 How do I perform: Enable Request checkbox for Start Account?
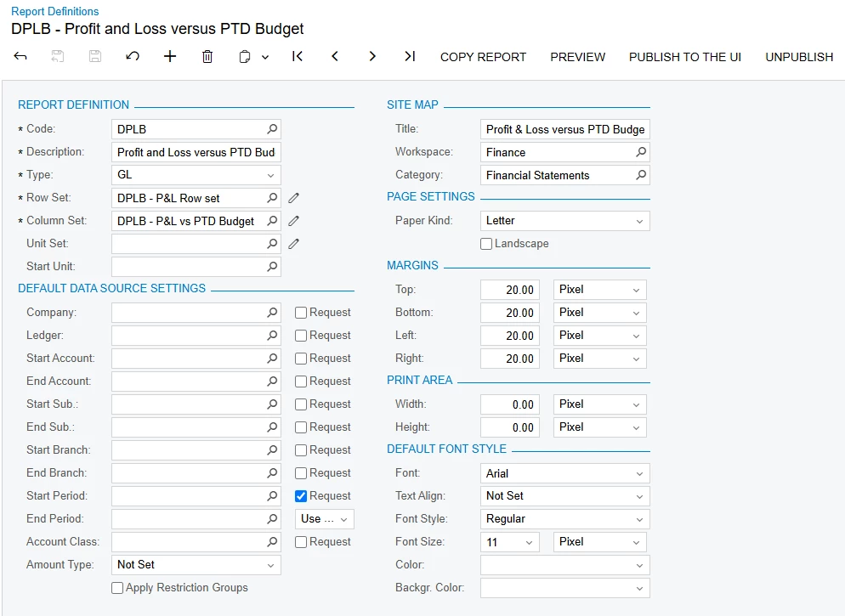[x=301, y=358]
